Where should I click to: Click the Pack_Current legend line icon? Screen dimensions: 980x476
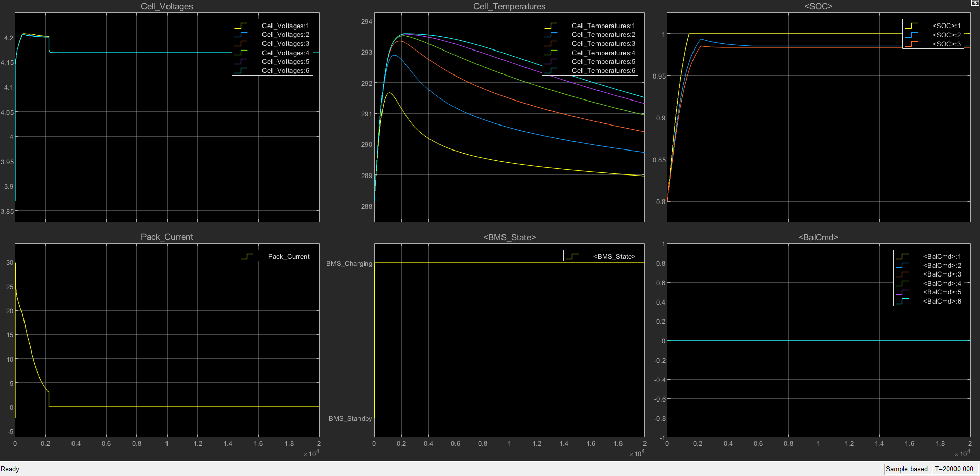pyautogui.click(x=247, y=256)
